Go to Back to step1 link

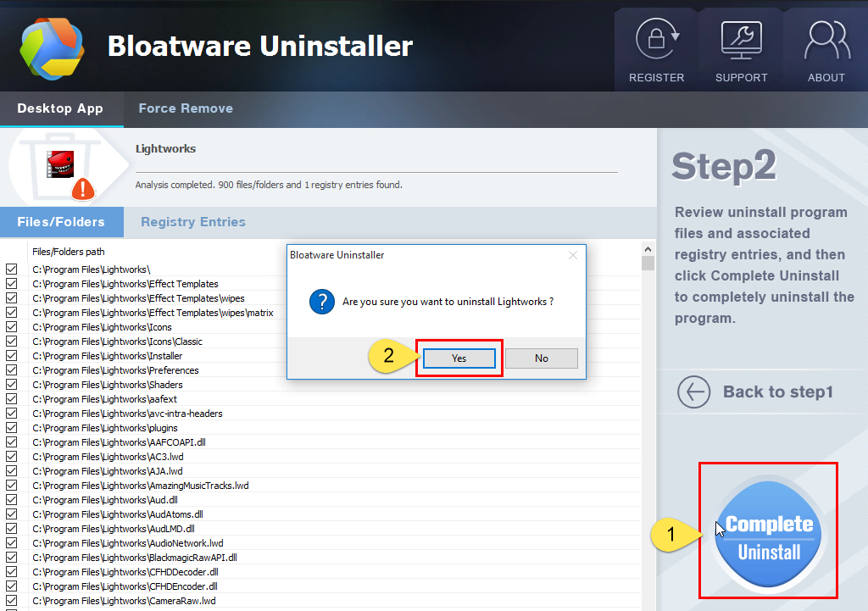coord(778,392)
